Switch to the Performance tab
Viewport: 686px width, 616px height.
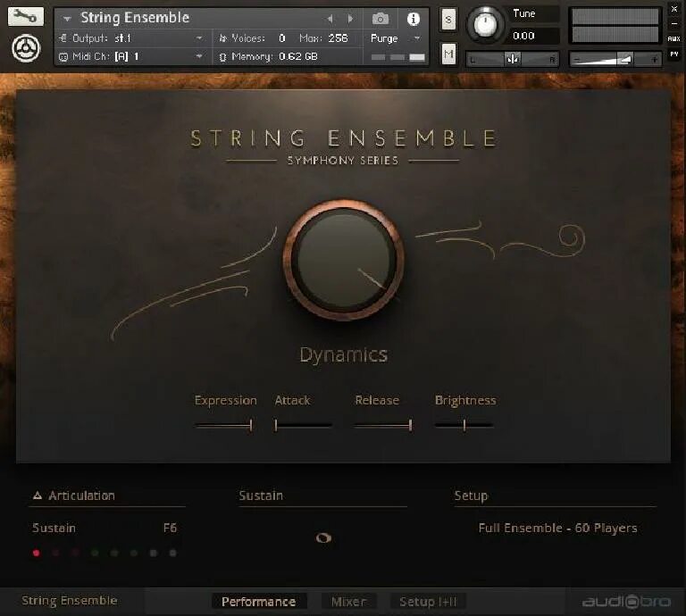click(x=259, y=602)
